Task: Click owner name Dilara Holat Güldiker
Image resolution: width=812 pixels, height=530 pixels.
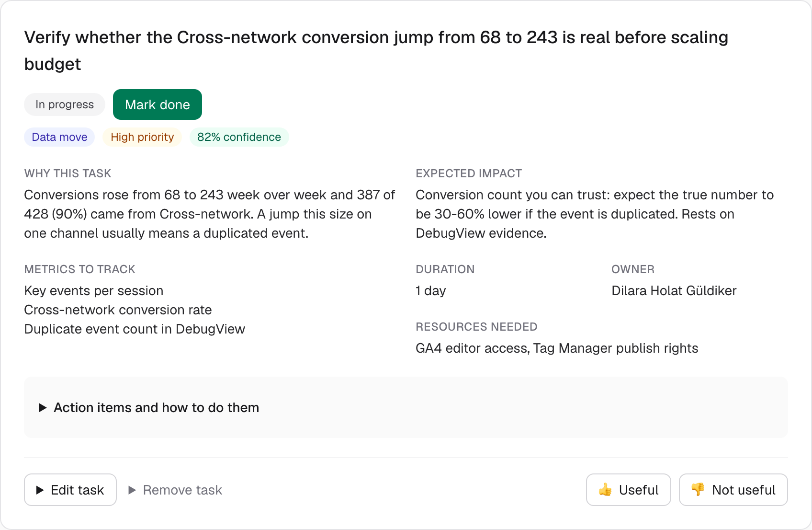Action: 674,291
